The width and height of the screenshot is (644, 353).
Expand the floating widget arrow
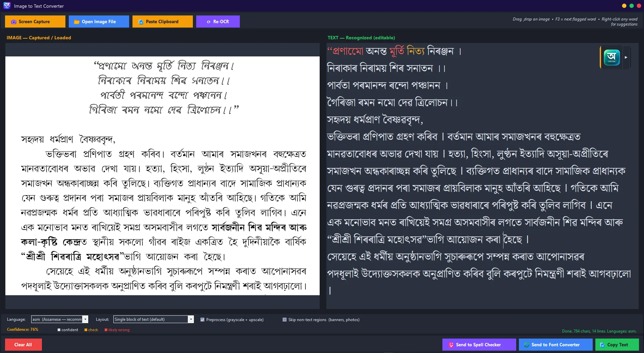point(626,57)
